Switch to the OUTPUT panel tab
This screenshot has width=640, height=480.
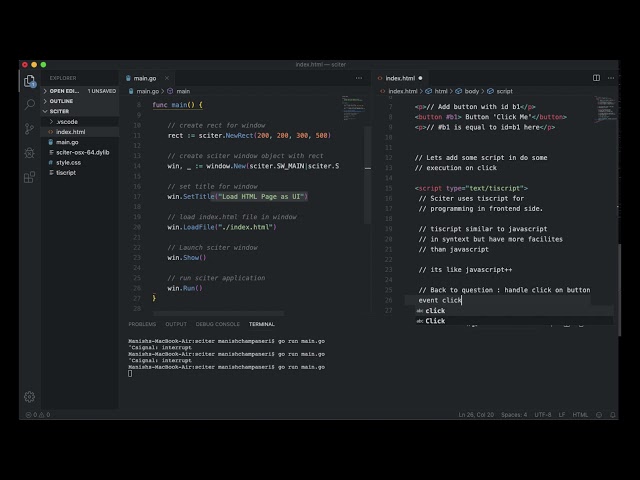tap(176, 324)
